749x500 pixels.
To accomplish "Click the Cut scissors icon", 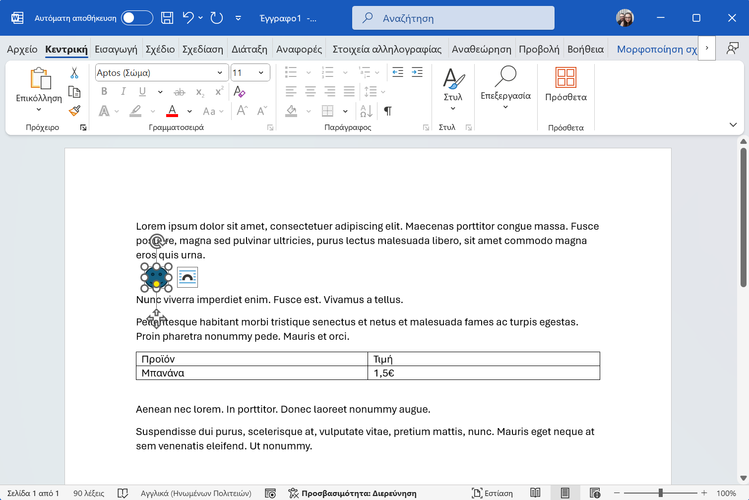I will coord(74,73).
